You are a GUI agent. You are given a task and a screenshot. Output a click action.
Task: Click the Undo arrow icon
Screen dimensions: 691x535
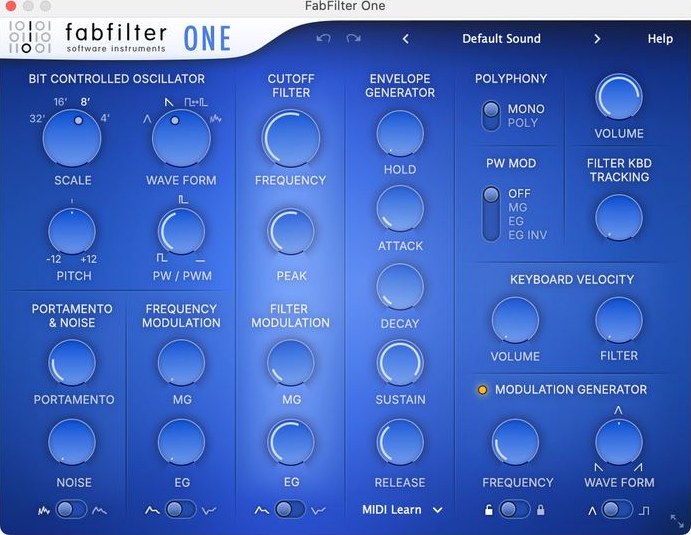323,39
